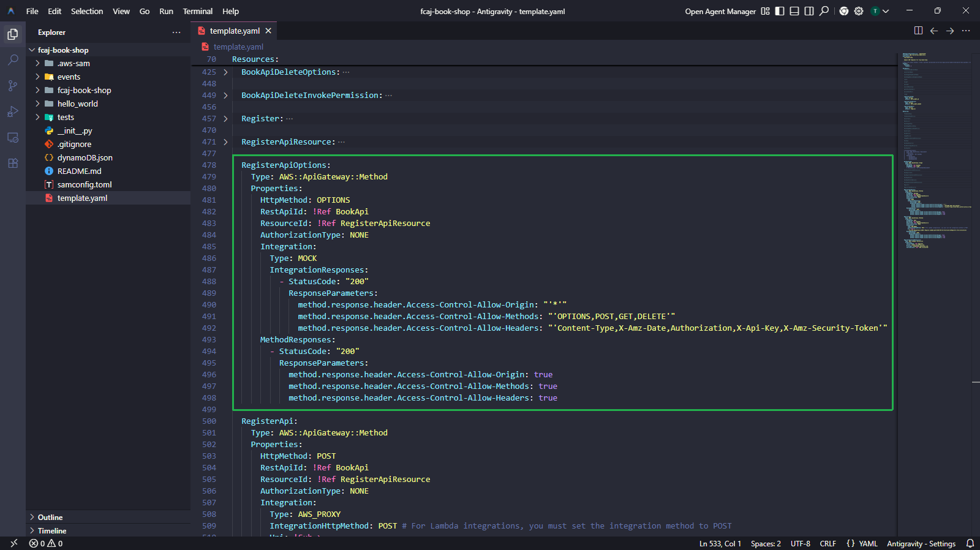Open editor More Actions ellipsis
This screenshot has height=550, width=980.
point(966,31)
